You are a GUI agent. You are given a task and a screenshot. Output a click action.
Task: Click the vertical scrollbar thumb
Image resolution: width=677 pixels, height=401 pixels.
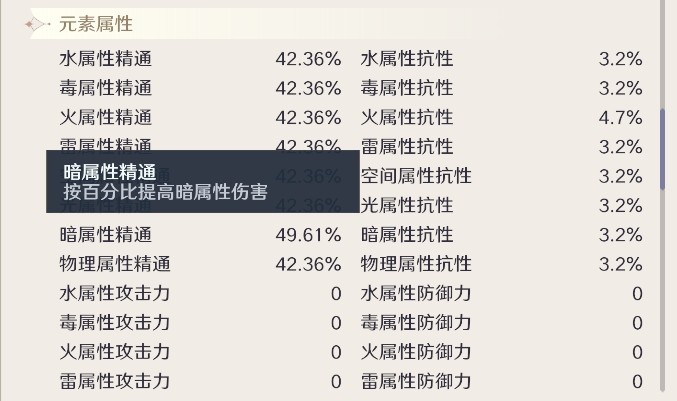click(662, 149)
